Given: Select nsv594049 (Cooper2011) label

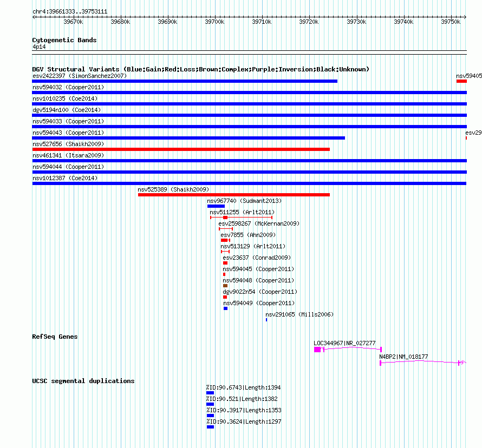Looking at the screenshot, I should (259, 303).
